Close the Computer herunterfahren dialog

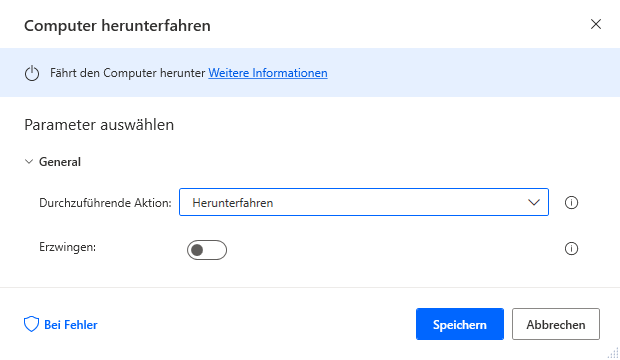595,24
